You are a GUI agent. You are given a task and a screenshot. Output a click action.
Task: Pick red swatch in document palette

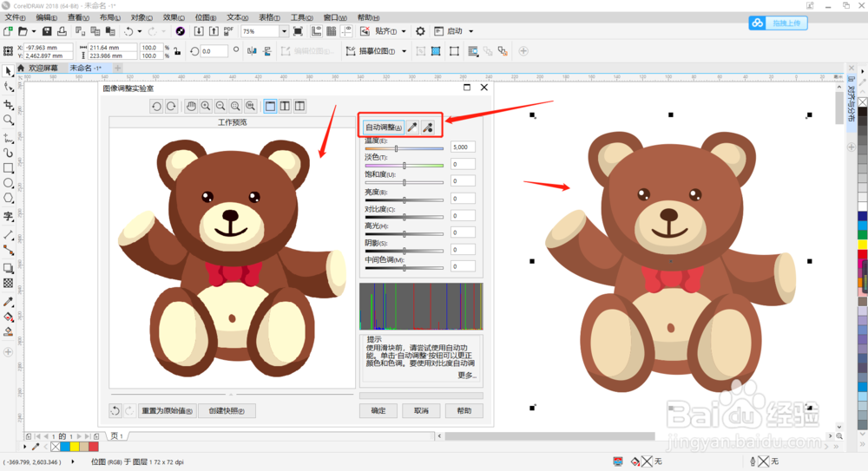coord(94,447)
